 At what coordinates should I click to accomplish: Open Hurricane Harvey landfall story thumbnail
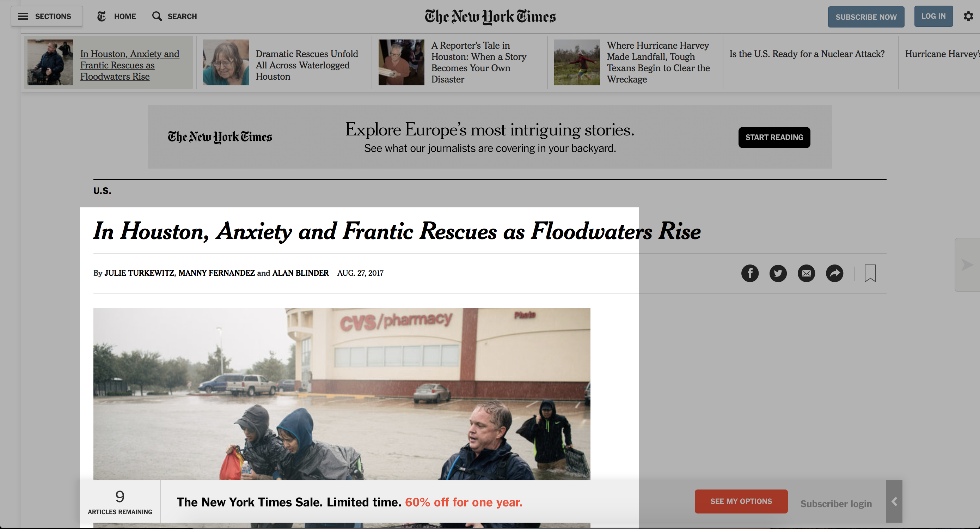coord(577,62)
